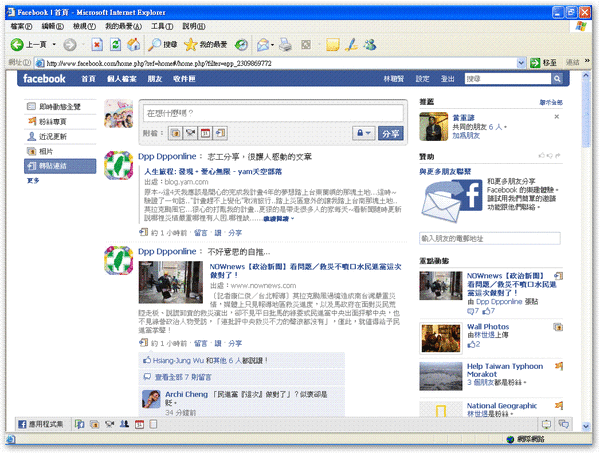600x453 pixels.
Task: Select the News Feed filter in left sidebar
Action: [60, 106]
